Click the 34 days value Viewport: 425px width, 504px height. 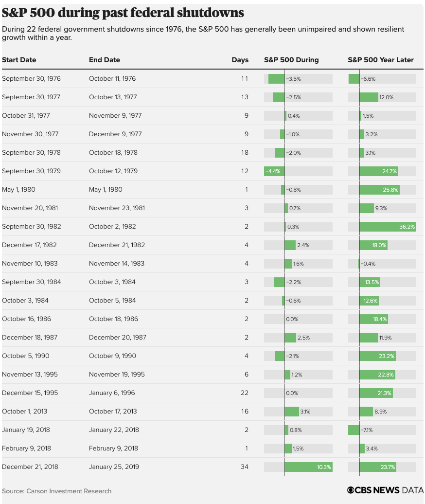(244, 467)
